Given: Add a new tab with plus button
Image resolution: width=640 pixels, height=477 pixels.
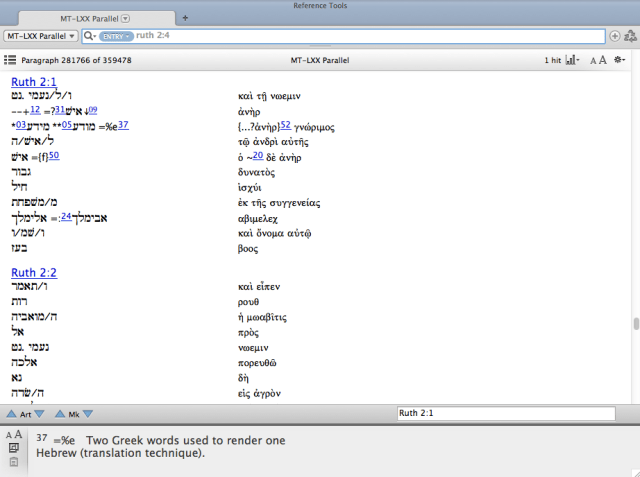Looking at the screenshot, I should 185,19.
